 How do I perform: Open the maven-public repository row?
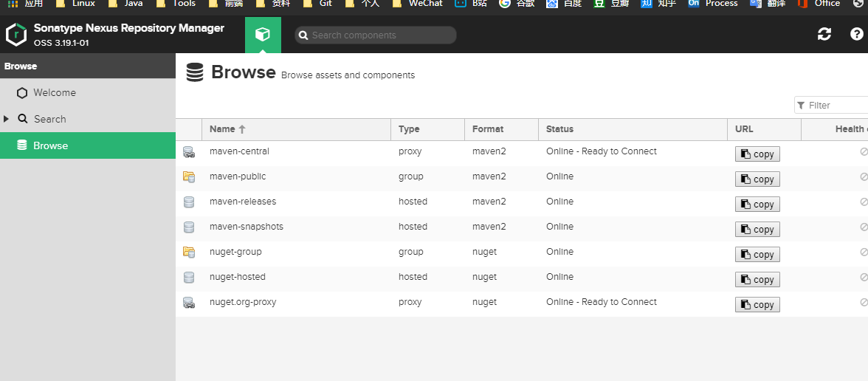coord(521,179)
